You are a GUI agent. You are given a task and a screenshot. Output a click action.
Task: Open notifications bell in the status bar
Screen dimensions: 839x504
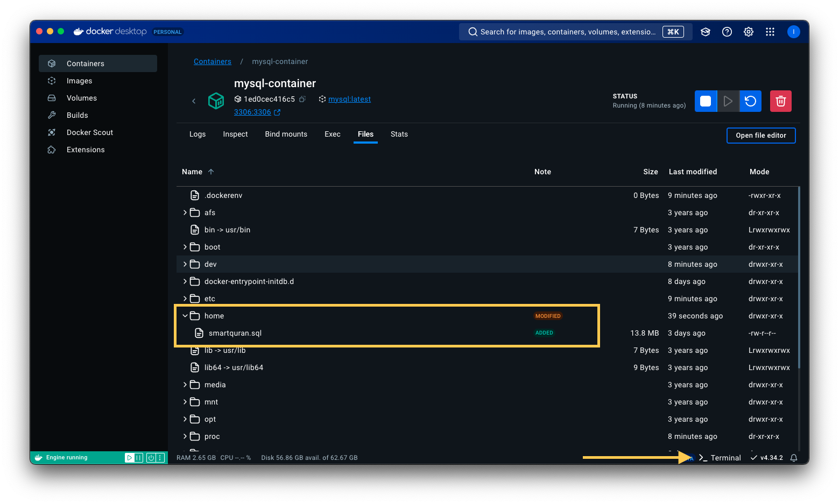tap(794, 458)
